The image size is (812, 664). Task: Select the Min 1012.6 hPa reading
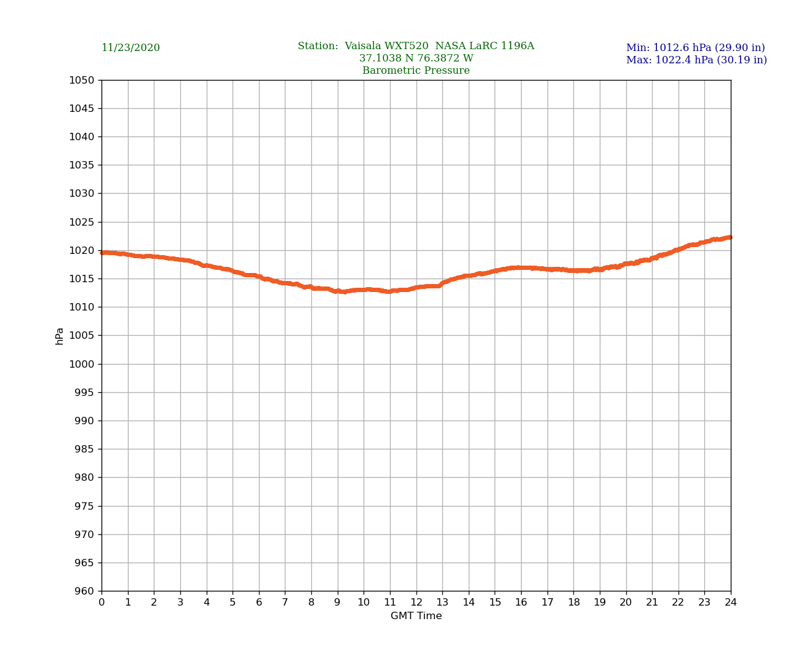(x=695, y=48)
